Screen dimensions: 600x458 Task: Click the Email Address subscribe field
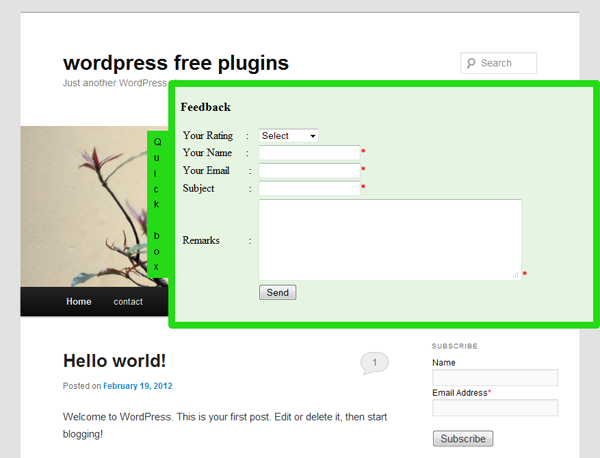(x=495, y=408)
